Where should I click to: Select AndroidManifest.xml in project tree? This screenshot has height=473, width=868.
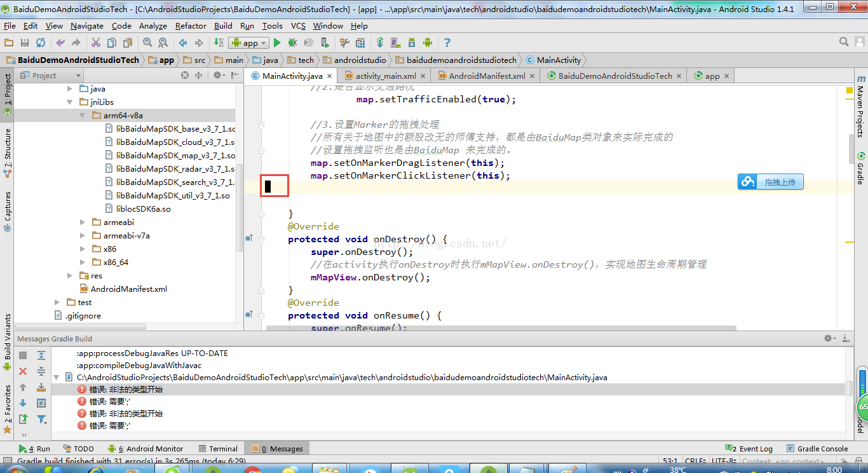pyautogui.click(x=123, y=289)
